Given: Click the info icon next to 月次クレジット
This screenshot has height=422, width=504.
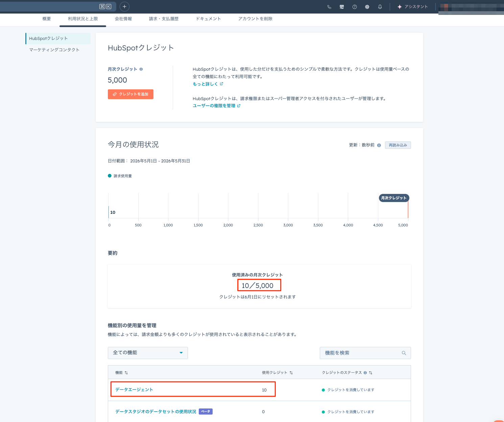Looking at the screenshot, I should 141,69.
